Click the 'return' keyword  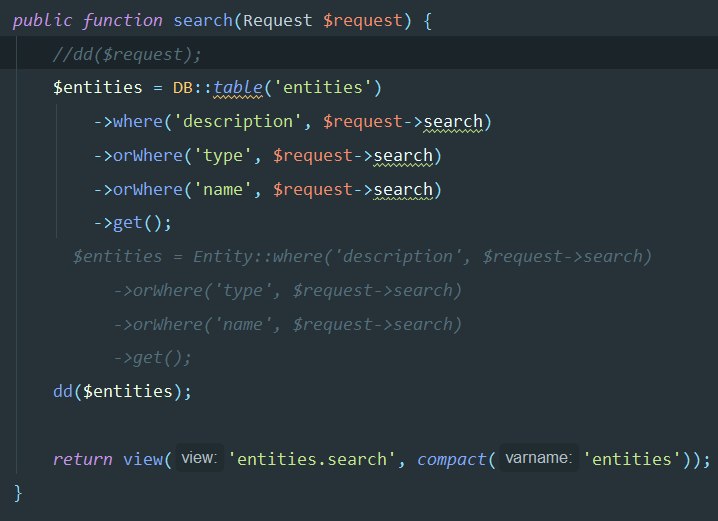pyautogui.click(x=82, y=459)
